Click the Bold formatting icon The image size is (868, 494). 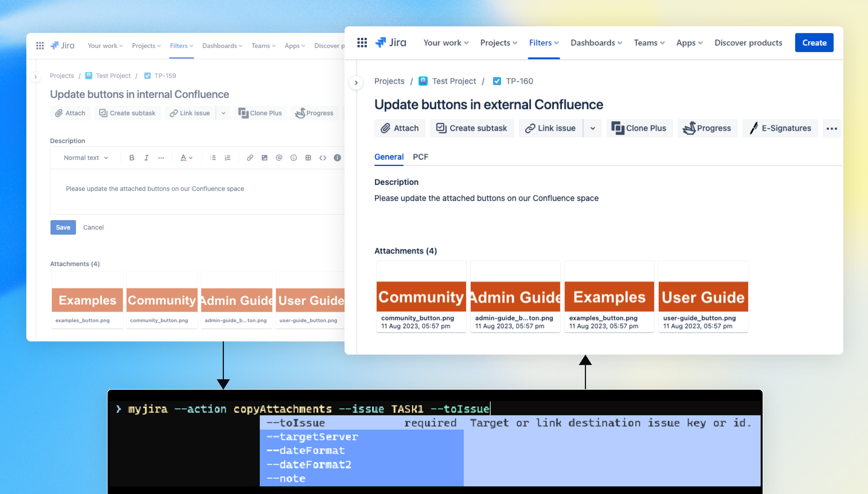tap(132, 158)
